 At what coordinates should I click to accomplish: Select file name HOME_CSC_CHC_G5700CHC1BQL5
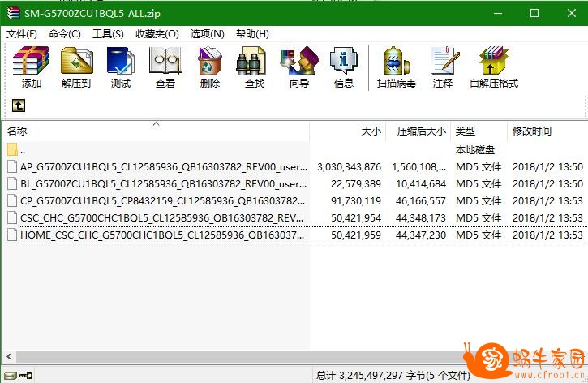click(x=162, y=235)
